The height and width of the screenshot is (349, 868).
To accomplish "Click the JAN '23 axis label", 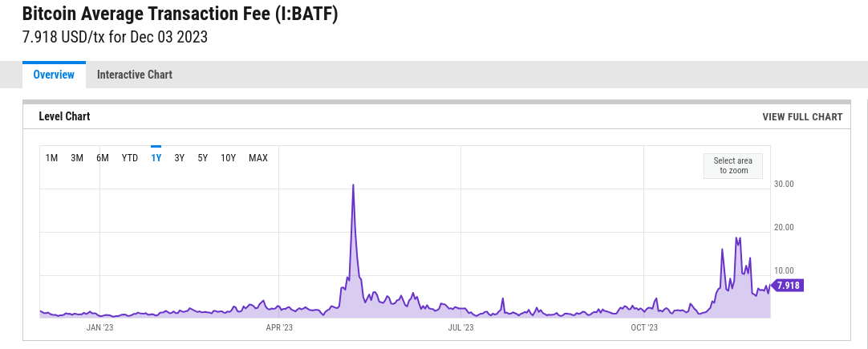I will [x=99, y=327].
